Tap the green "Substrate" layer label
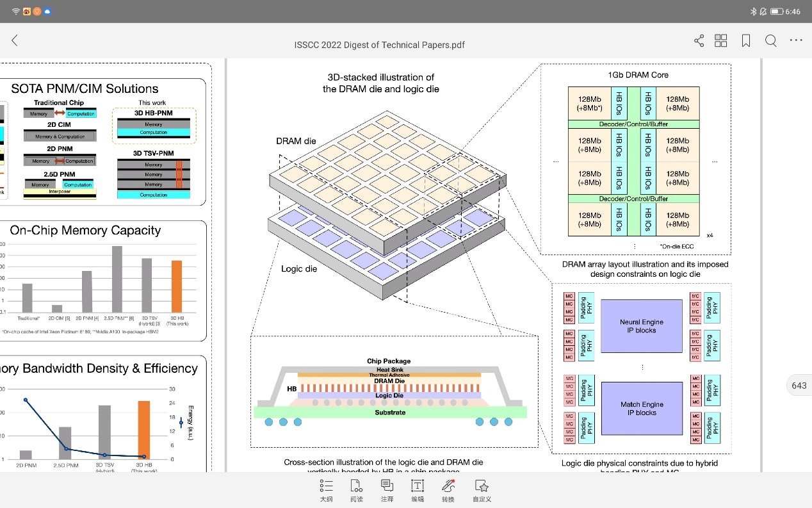Viewport: 812px width, 508px height. 390,413
